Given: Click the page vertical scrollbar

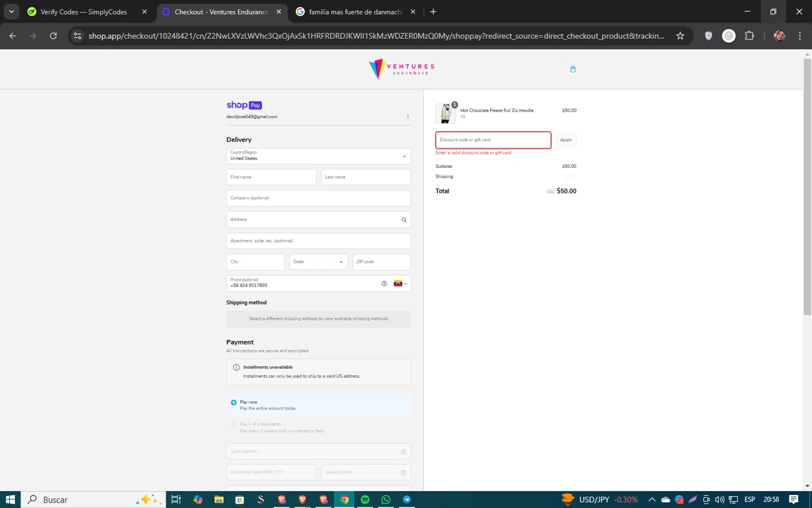Looking at the screenshot, I should point(807,187).
